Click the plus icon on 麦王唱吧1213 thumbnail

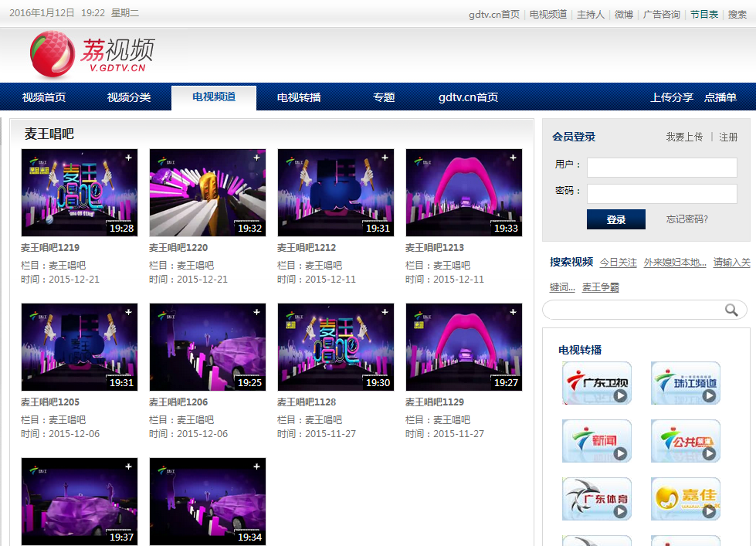click(514, 158)
